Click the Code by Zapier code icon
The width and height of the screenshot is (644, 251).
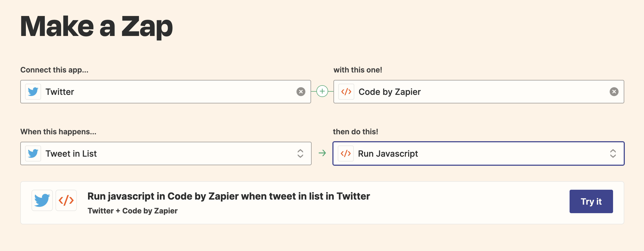[x=346, y=91]
